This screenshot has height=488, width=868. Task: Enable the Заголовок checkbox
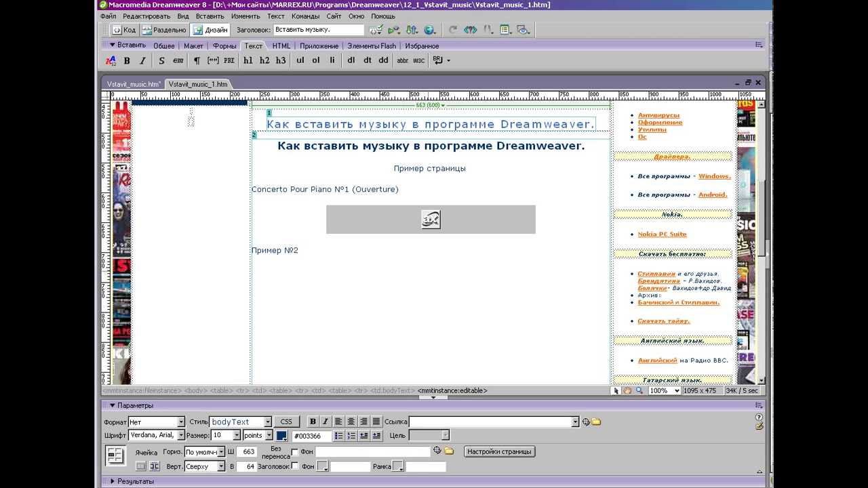pos(294,466)
